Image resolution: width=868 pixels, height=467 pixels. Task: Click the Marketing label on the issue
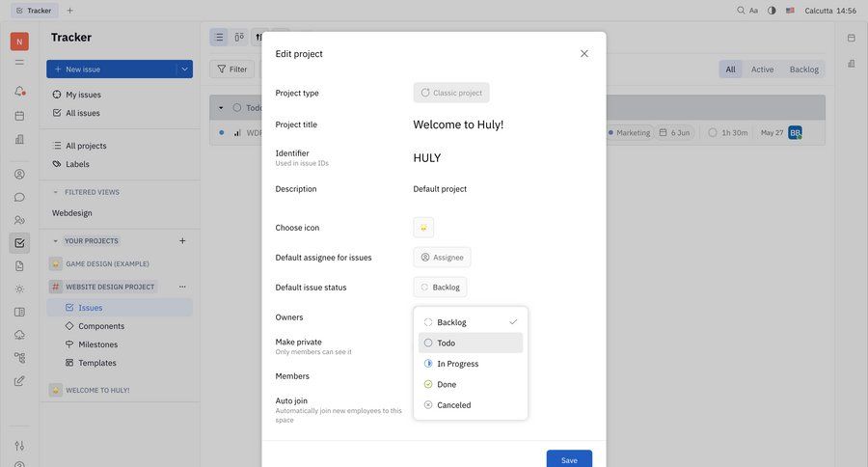point(630,133)
